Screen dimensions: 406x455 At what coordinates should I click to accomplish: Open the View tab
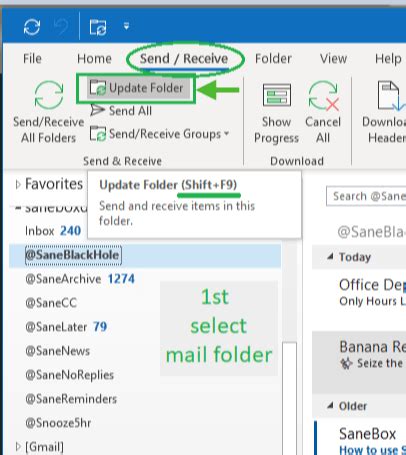[x=333, y=59]
